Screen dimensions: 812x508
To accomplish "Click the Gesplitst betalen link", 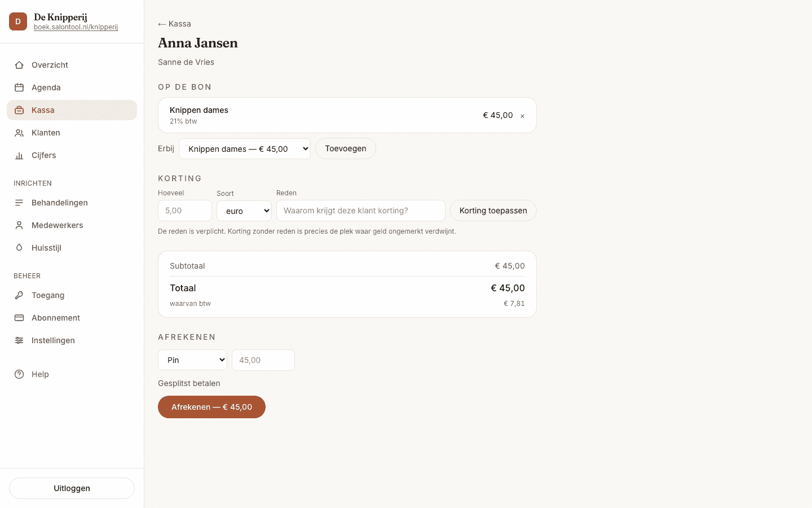I will [x=189, y=383].
